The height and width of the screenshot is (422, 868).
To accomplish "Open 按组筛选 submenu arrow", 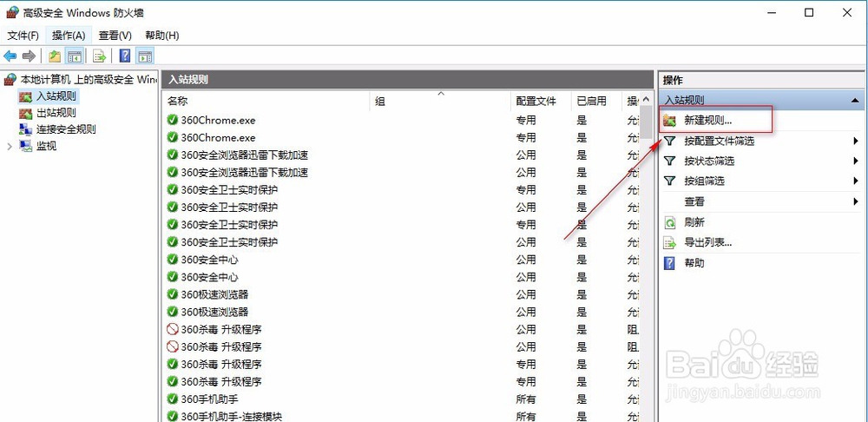I will point(856,181).
